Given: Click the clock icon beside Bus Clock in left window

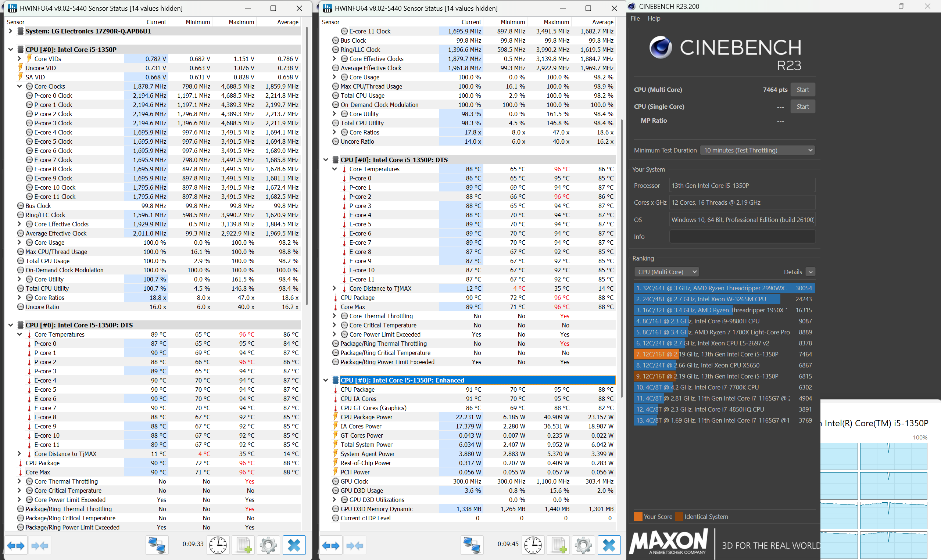Looking at the screenshot, I should 21,206.
